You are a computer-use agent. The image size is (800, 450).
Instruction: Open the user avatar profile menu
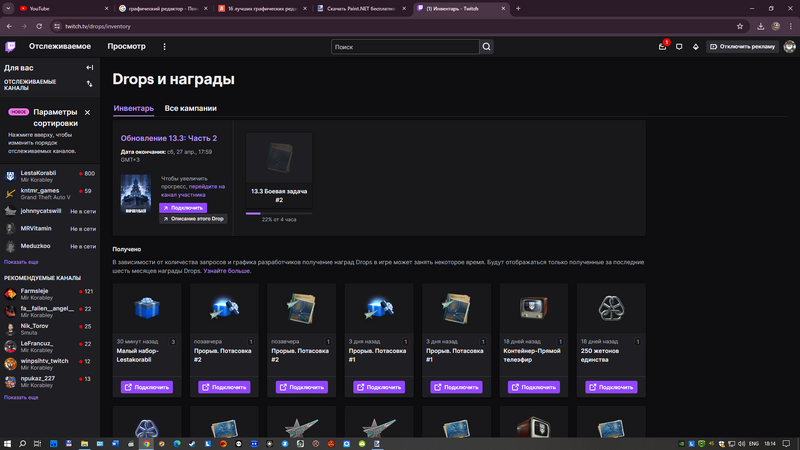(789, 46)
